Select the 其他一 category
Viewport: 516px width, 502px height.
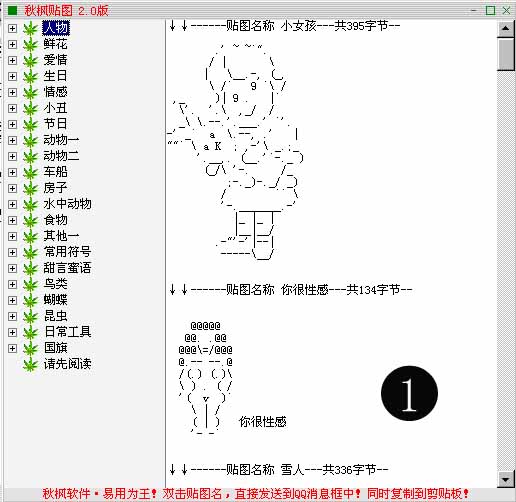tap(61, 236)
